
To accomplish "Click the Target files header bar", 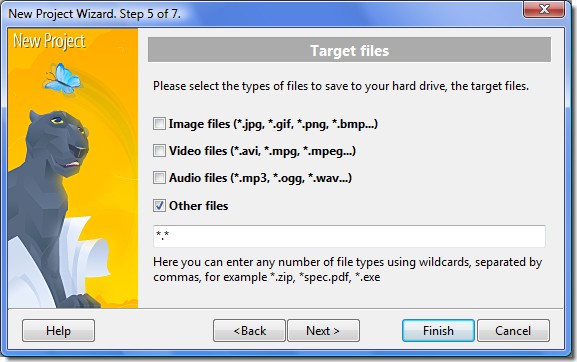I will click(x=350, y=50).
